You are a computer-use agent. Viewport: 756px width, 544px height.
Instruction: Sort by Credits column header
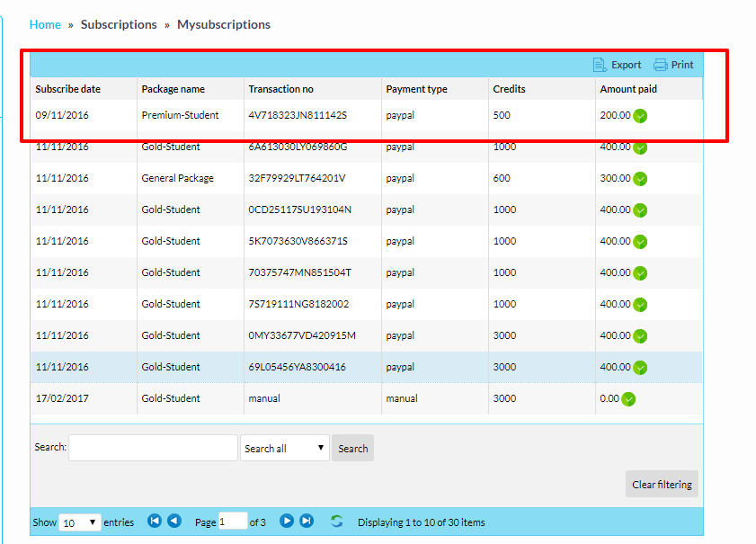coord(509,89)
